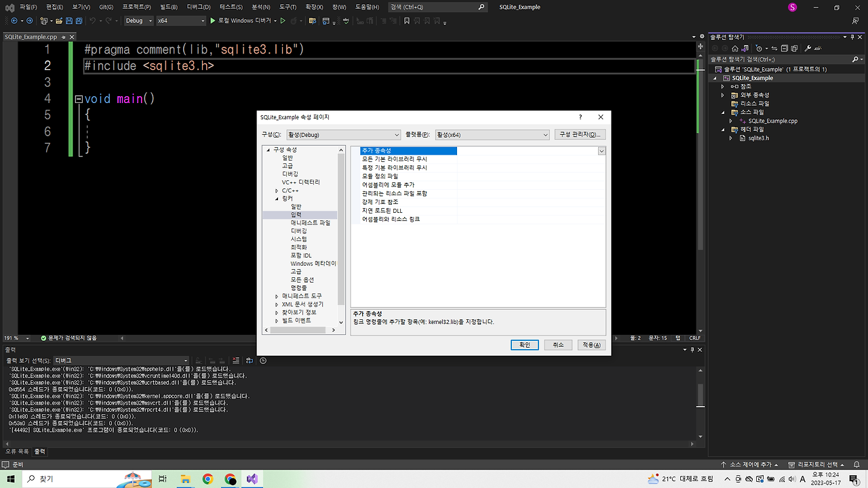Expand the 매니페스트 도구 tree node
Viewport: 868px width, 488px height.
[277, 296]
